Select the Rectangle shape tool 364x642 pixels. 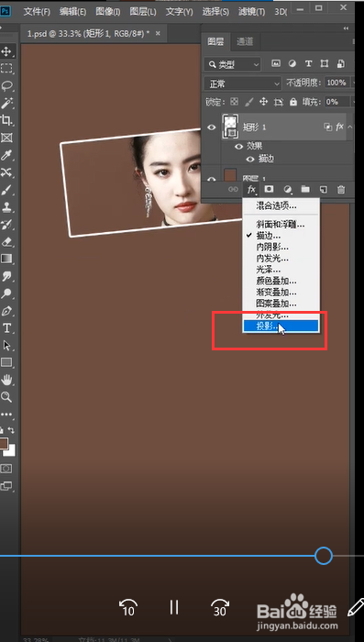(x=6, y=362)
